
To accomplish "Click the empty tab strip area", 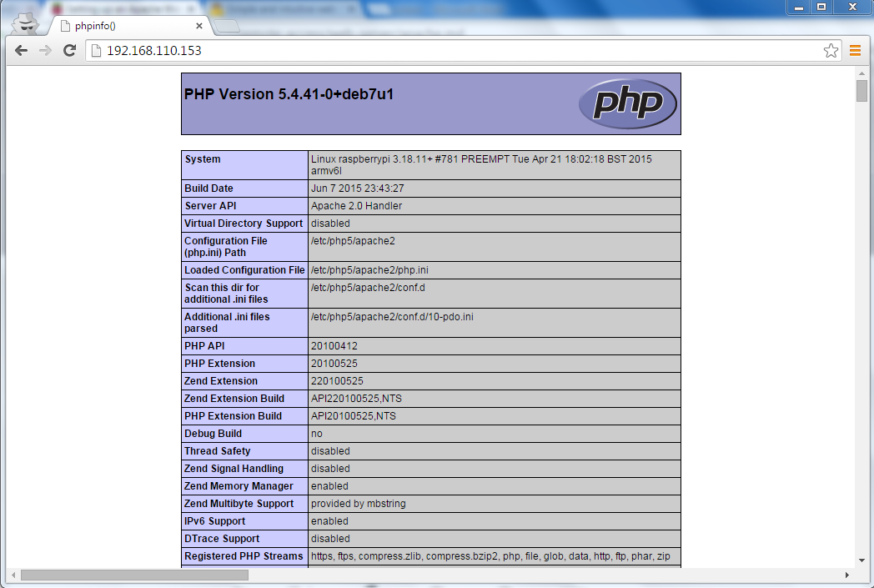I will click(500, 26).
